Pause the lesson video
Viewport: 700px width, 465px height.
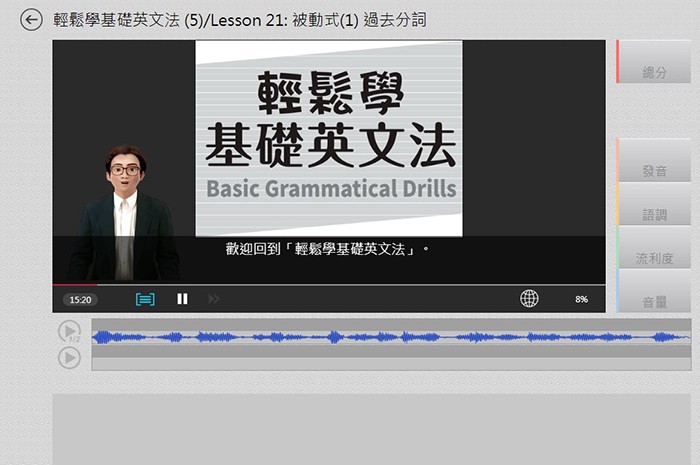click(182, 299)
